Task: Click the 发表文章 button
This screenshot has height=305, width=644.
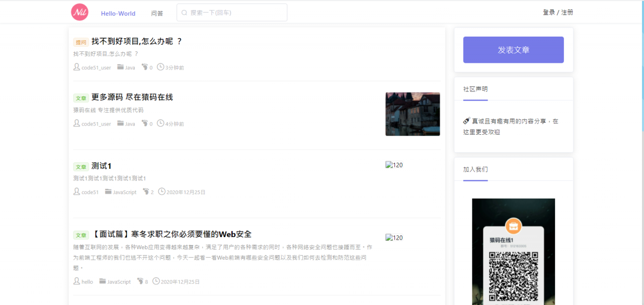Action: point(513,50)
